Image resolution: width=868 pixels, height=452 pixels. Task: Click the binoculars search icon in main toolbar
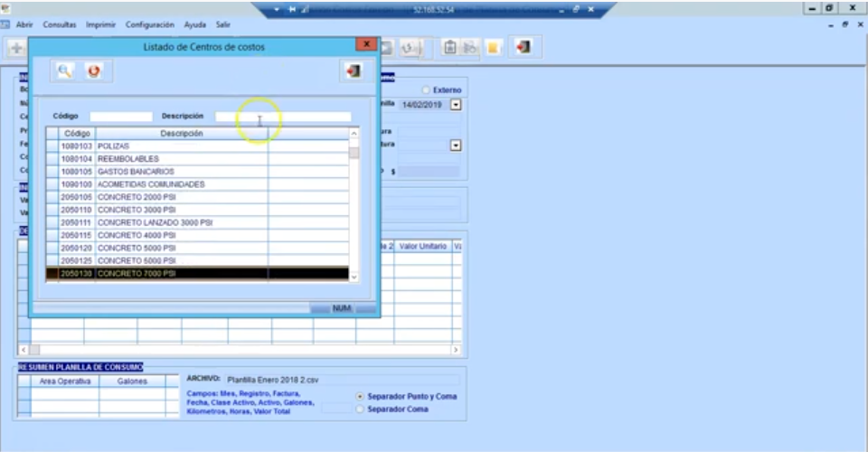pyautogui.click(x=469, y=48)
